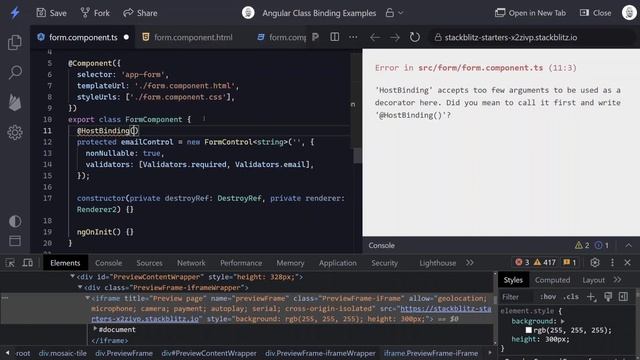The image size is (640, 360).
Task: Select the DevTools Elements tab
Action: [x=65, y=263]
